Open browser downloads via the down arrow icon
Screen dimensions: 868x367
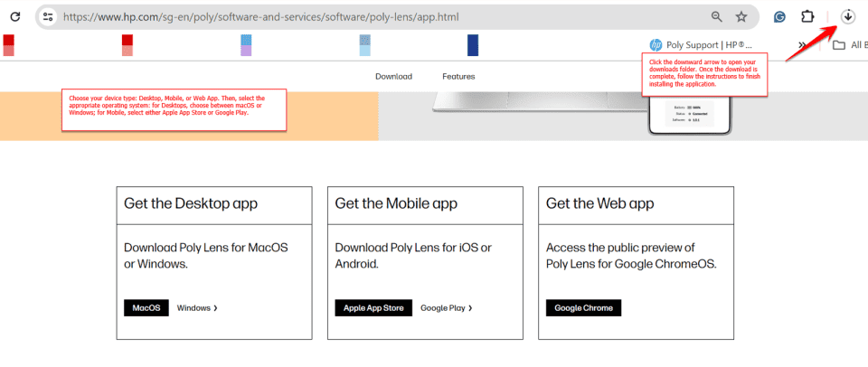coord(847,17)
